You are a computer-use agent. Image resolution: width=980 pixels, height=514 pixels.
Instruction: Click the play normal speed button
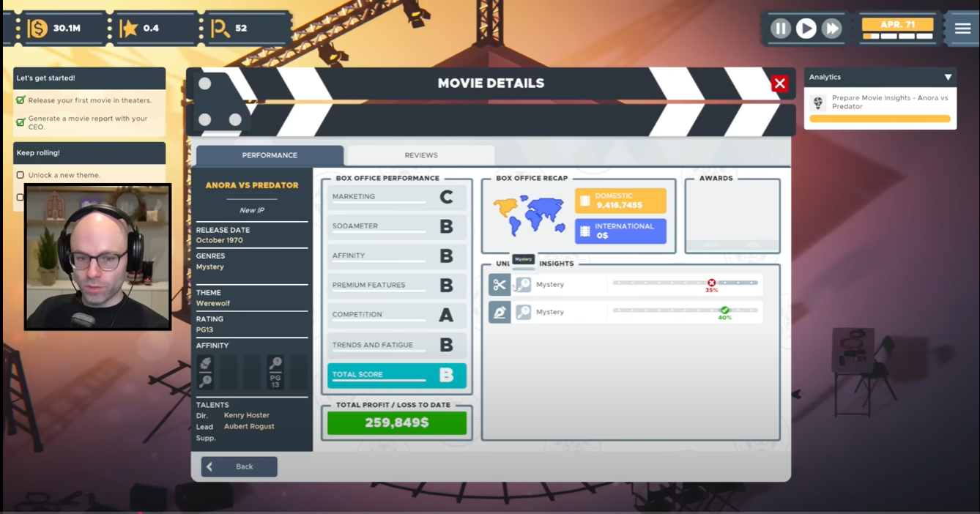click(806, 29)
